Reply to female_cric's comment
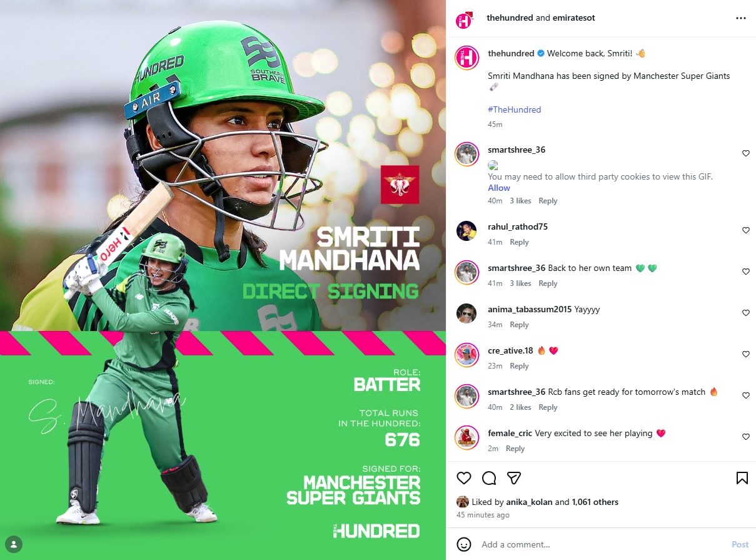Screen dimensions: 756x560 point(515,449)
